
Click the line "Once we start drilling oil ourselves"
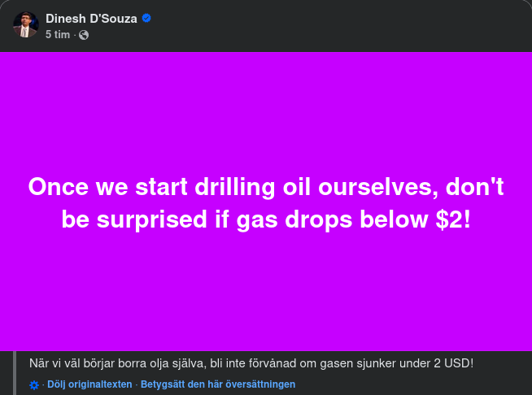tap(228, 187)
